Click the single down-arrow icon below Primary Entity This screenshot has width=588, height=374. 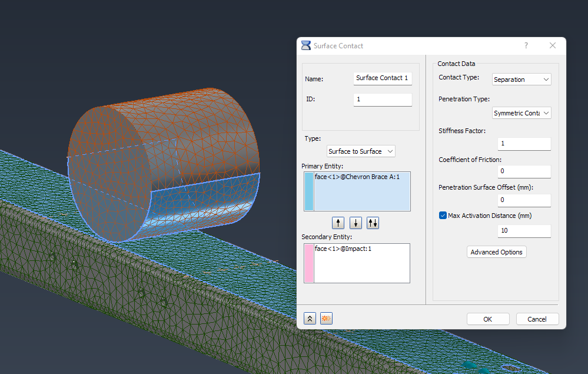356,223
